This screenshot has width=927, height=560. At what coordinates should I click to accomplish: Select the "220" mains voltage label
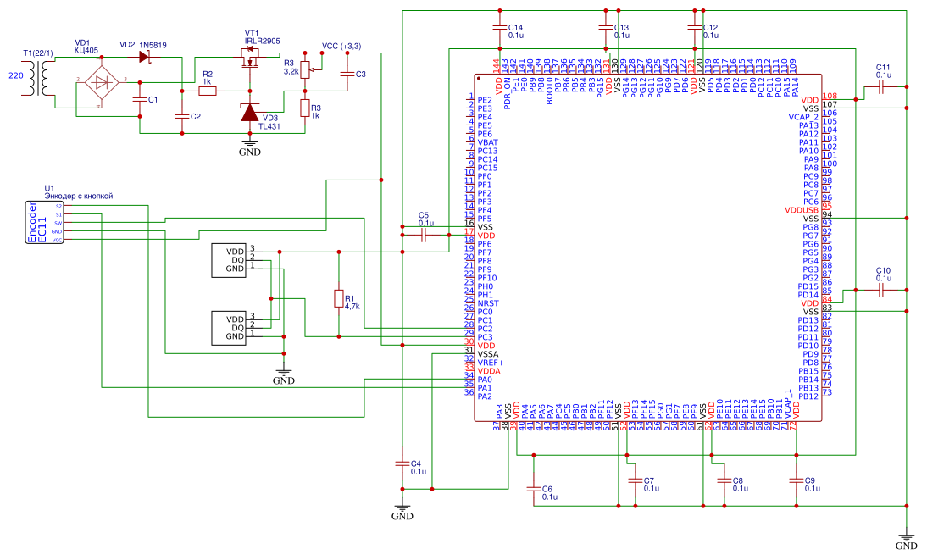point(15,75)
